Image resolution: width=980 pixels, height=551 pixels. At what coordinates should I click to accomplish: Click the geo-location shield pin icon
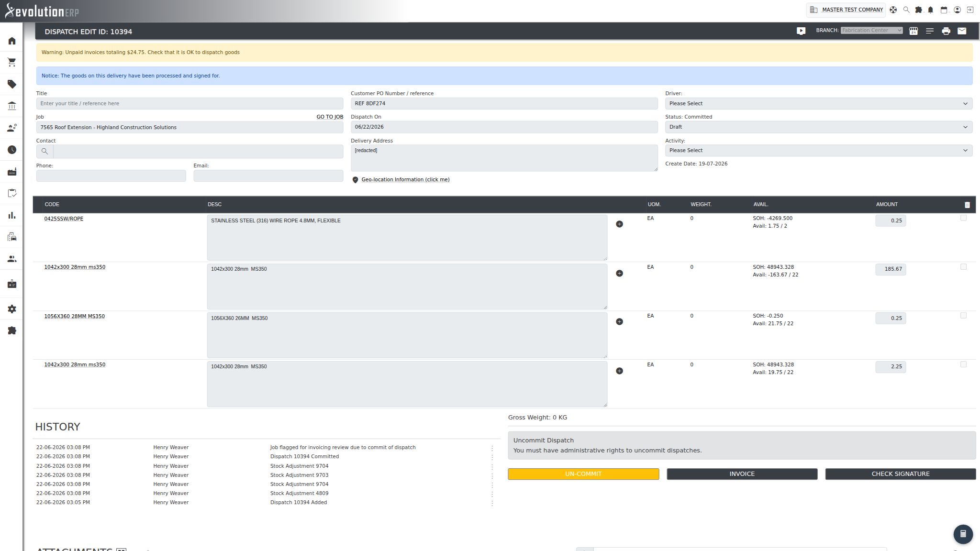pyautogui.click(x=355, y=180)
